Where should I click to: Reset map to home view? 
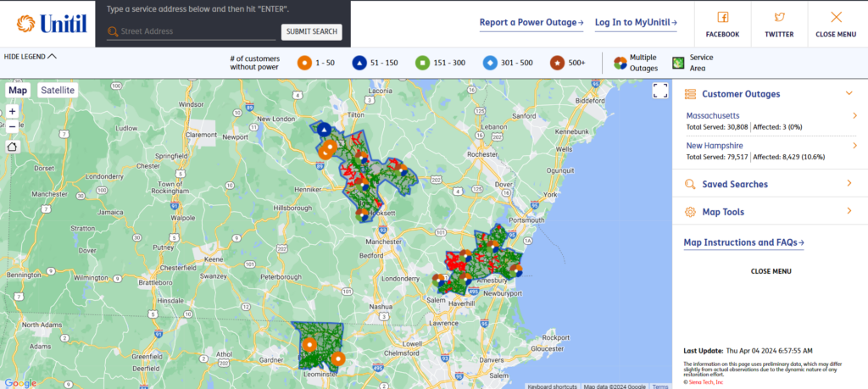point(12,146)
